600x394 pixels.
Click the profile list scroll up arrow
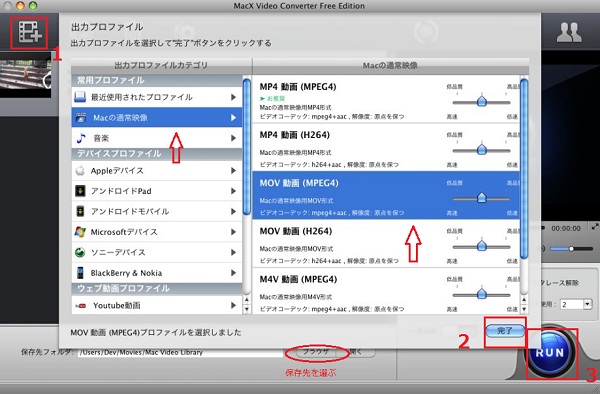pos(524,300)
